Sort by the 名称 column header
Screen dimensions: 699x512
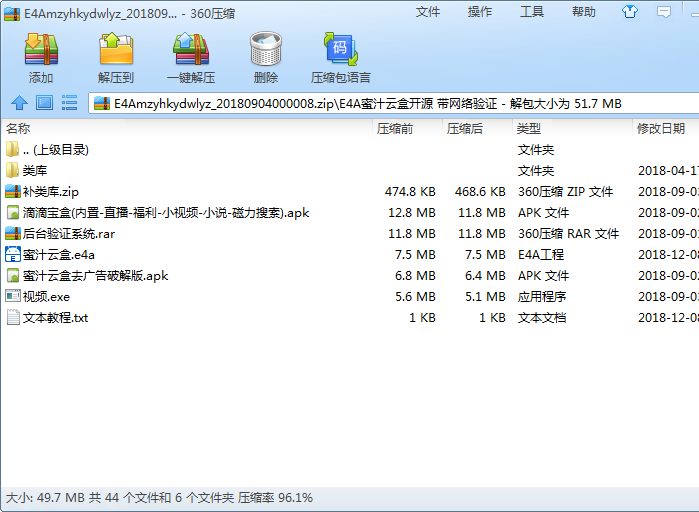click(187, 129)
